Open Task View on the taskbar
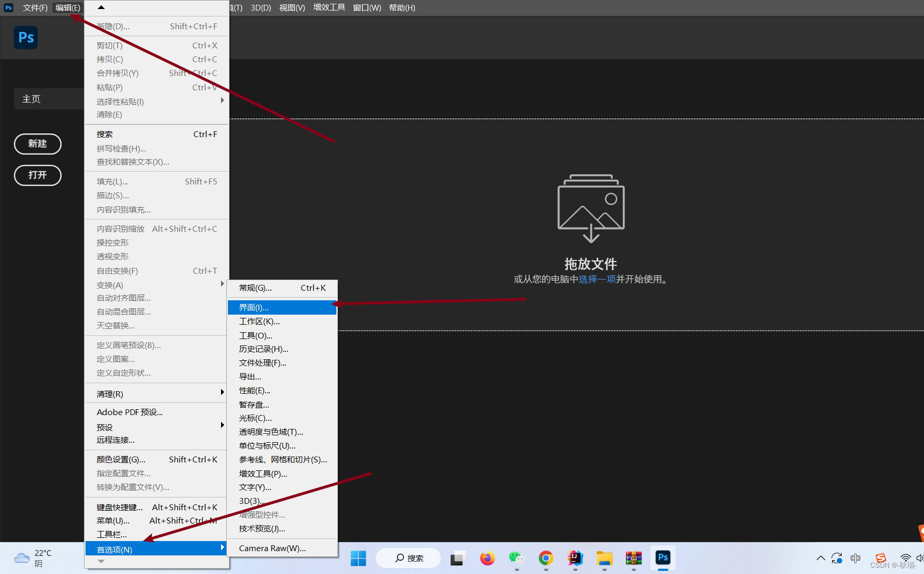 (x=457, y=558)
